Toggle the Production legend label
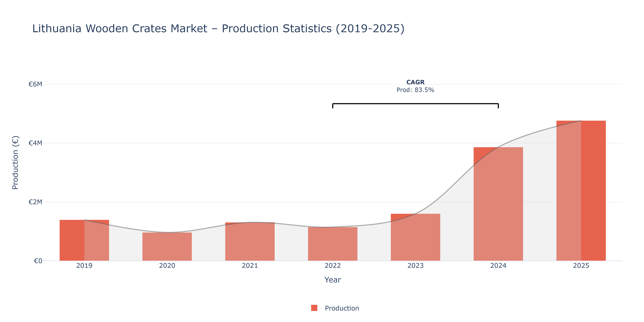Viewport: 644px width, 322px height. [x=342, y=308]
